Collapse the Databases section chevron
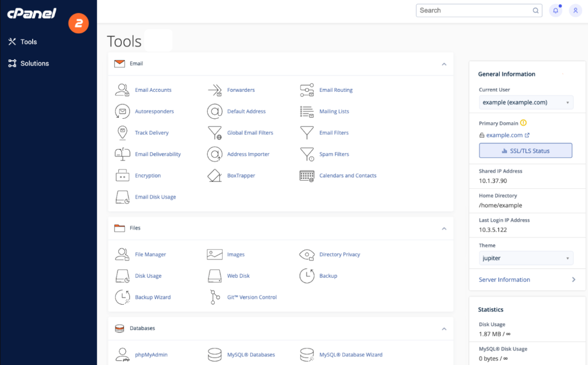Viewport: 588px width, 365px height. coord(444,329)
